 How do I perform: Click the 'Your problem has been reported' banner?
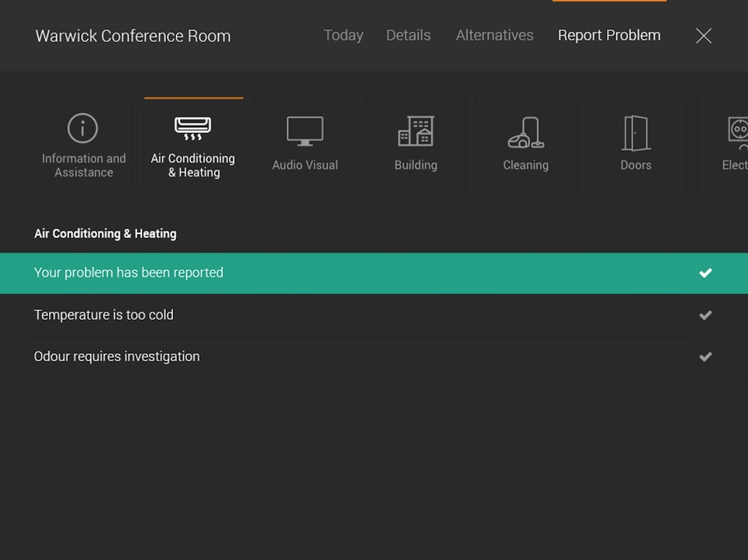(x=374, y=273)
